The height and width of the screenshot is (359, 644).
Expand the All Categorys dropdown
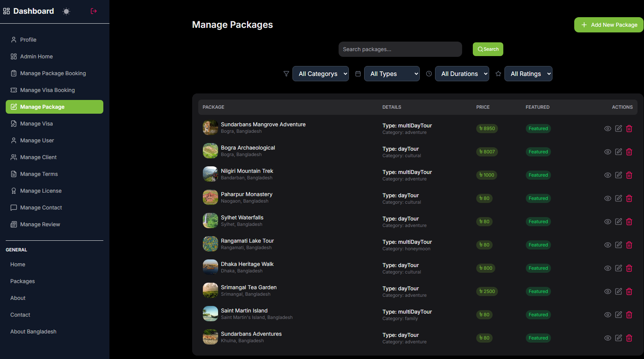tap(320, 74)
